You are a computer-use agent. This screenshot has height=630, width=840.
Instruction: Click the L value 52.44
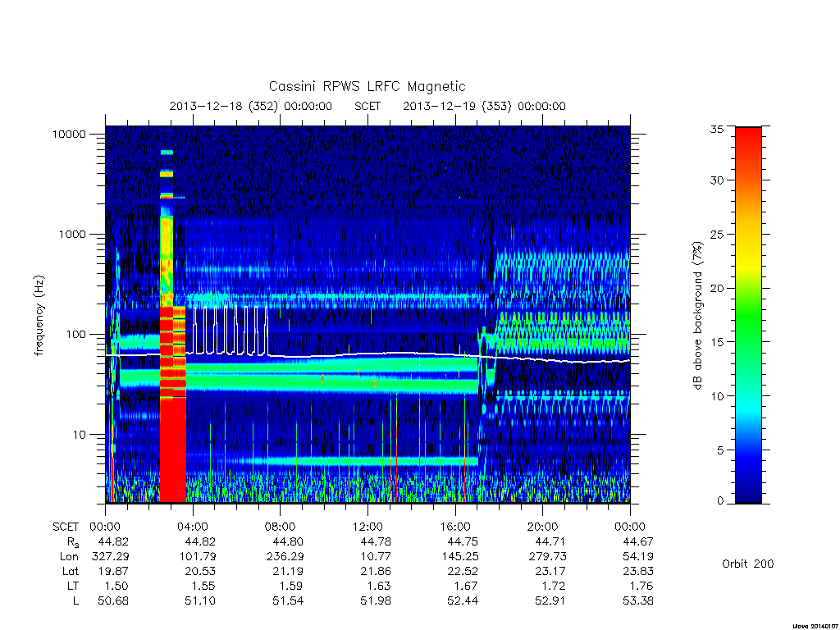click(x=463, y=601)
